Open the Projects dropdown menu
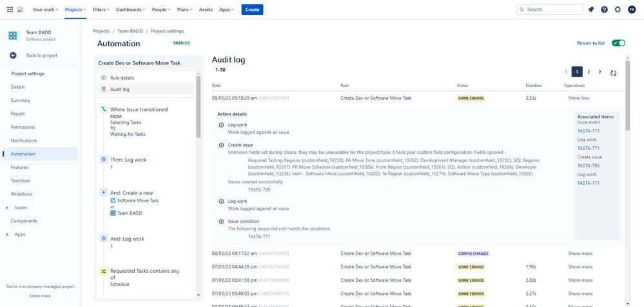The image size is (644, 307). tap(75, 10)
